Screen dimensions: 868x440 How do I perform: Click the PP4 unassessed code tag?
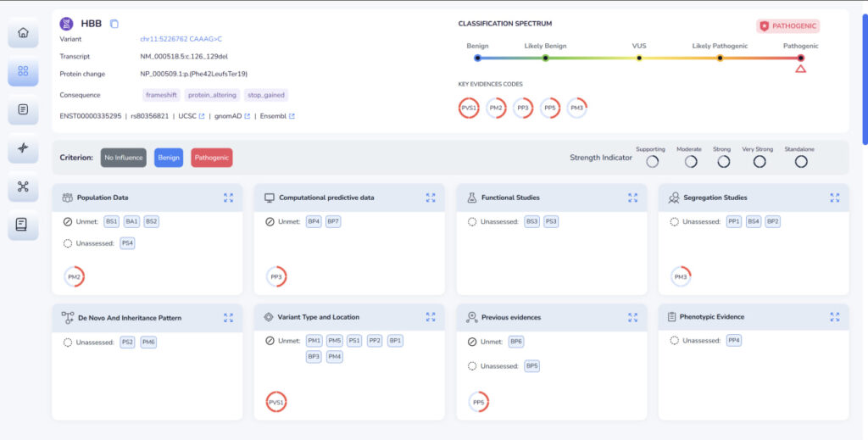(x=734, y=340)
